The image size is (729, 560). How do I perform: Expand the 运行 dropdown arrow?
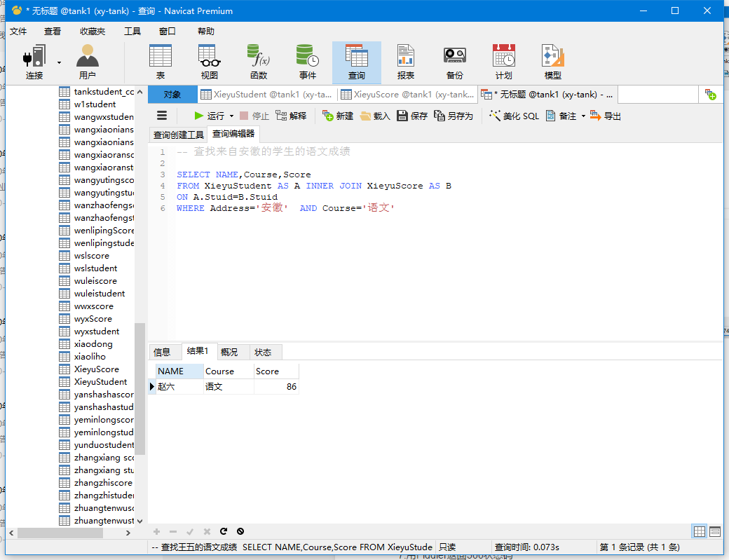click(x=231, y=116)
